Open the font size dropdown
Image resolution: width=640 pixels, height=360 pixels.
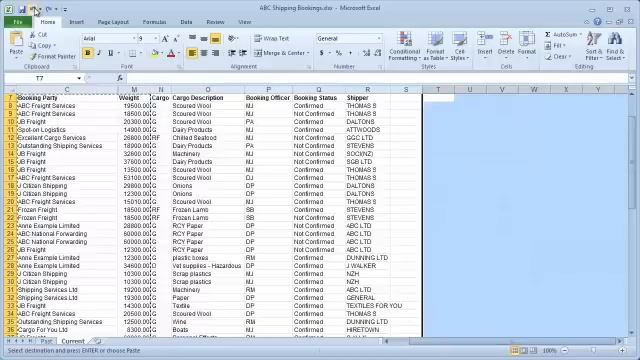pyautogui.click(x=156, y=38)
